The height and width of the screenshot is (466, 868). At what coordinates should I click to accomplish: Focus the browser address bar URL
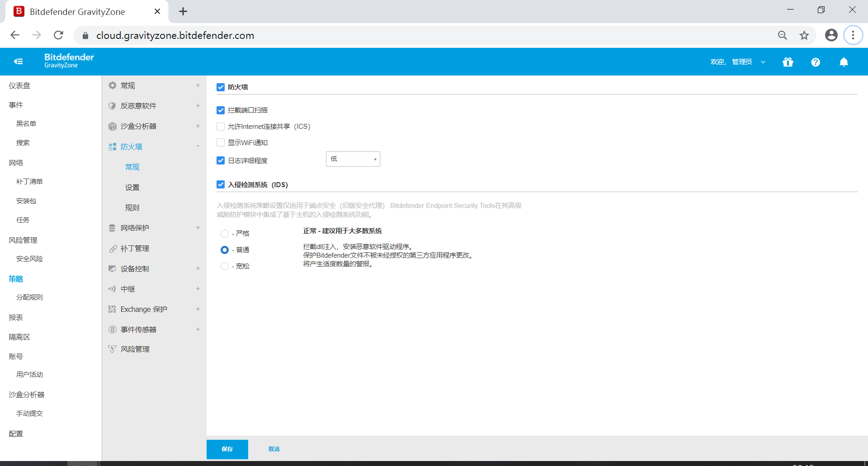pos(175,35)
